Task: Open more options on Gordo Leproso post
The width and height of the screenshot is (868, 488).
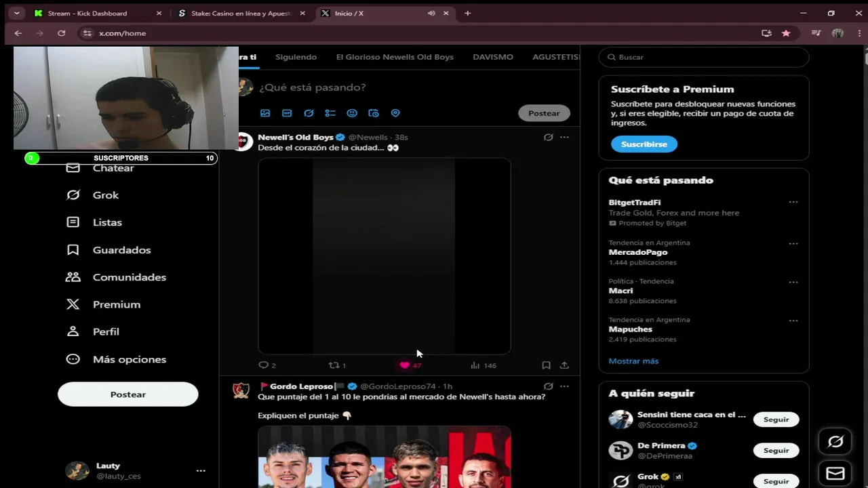Action: [564, 386]
